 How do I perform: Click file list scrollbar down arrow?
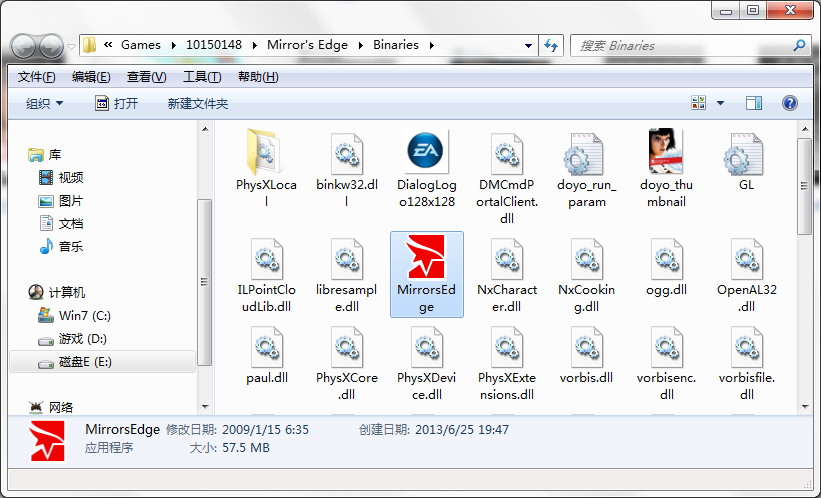[804, 407]
